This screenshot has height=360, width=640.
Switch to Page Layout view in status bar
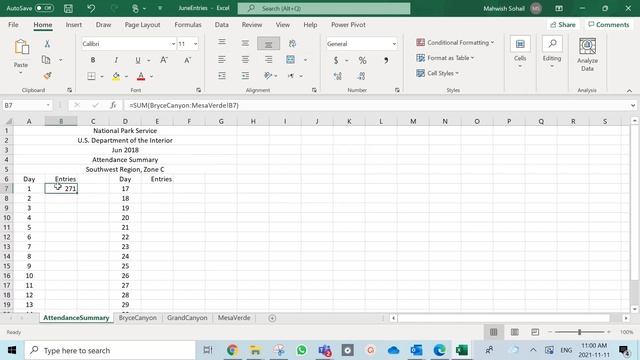pyautogui.click(x=515, y=332)
